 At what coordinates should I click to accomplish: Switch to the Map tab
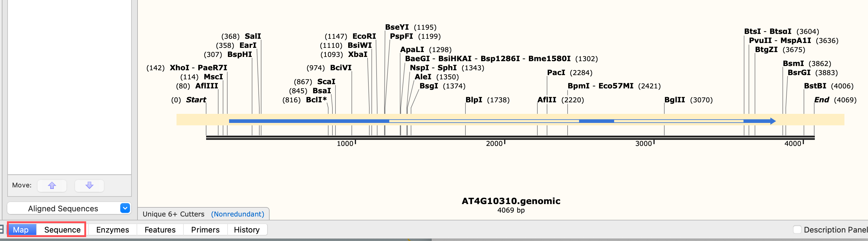point(21,230)
